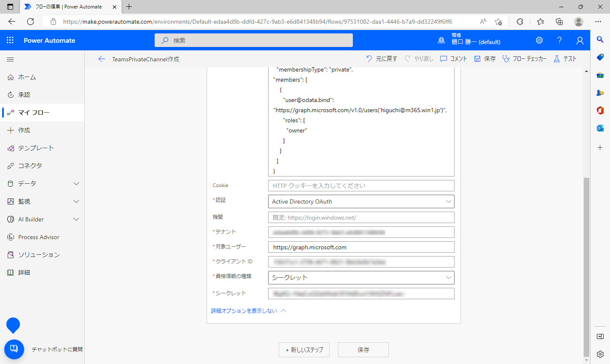This screenshot has width=610, height=364.
Task: Click the 対象ユーザー field with graph URL
Action: pyautogui.click(x=361, y=247)
